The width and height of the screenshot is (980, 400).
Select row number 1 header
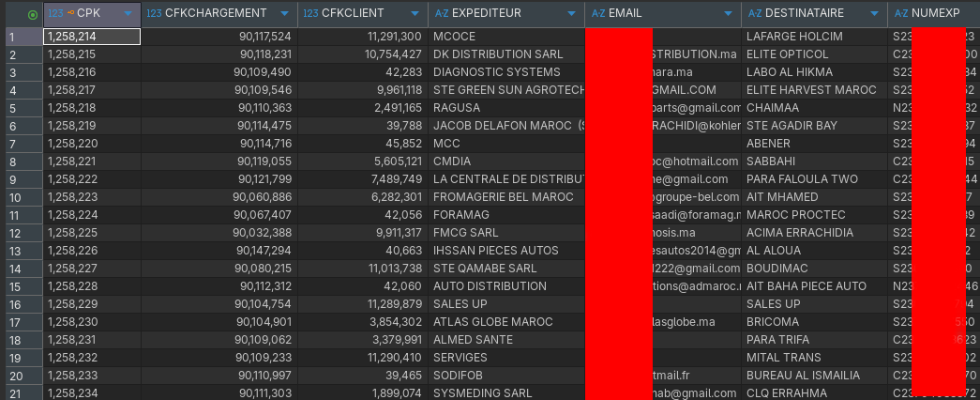(x=23, y=37)
